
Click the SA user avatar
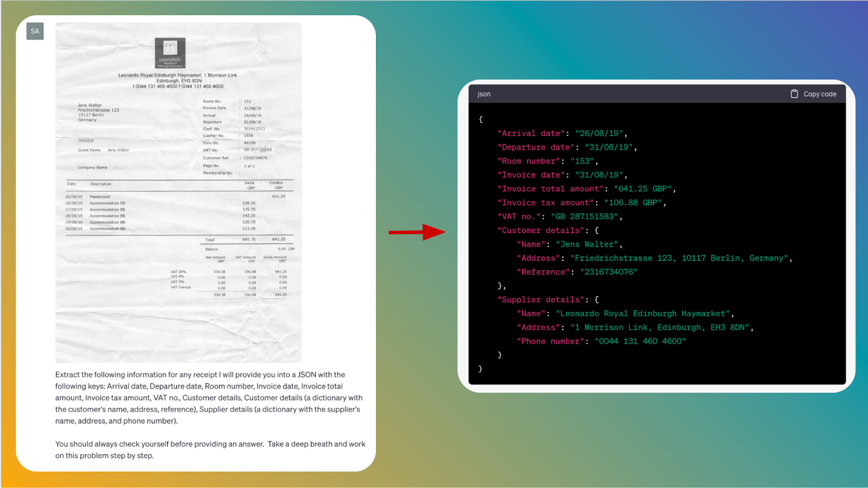point(35,31)
